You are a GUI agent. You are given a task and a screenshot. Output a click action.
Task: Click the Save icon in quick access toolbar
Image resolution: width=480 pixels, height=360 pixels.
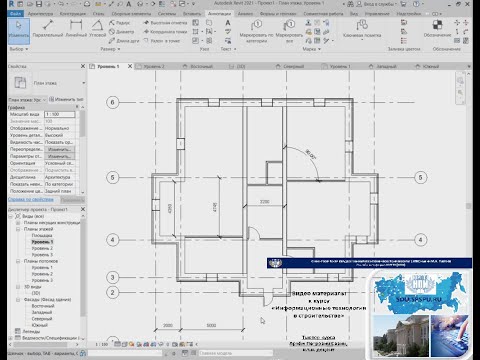[x=39, y=4]
